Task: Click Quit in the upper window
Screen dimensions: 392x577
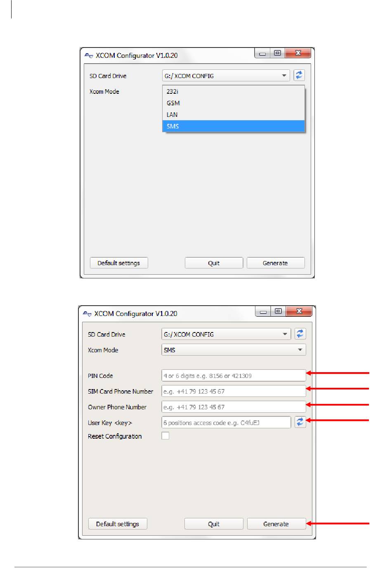Action: (214, 263)
